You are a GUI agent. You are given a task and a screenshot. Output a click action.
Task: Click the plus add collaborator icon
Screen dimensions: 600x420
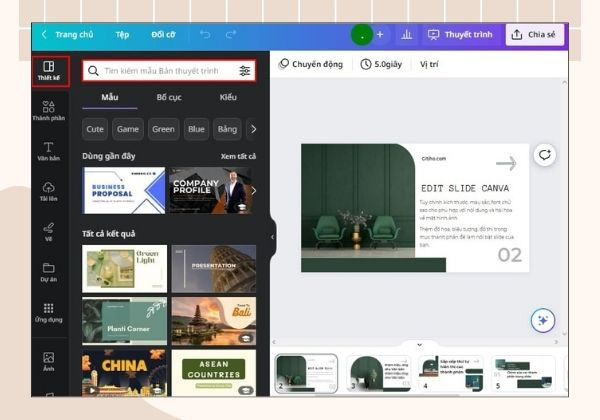click(380, 35)
